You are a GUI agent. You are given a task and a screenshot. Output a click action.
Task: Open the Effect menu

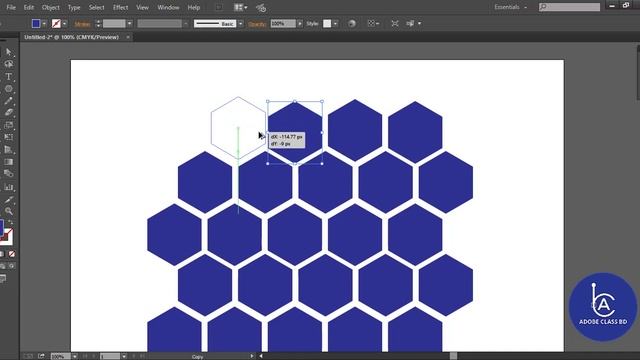(120, 7)
